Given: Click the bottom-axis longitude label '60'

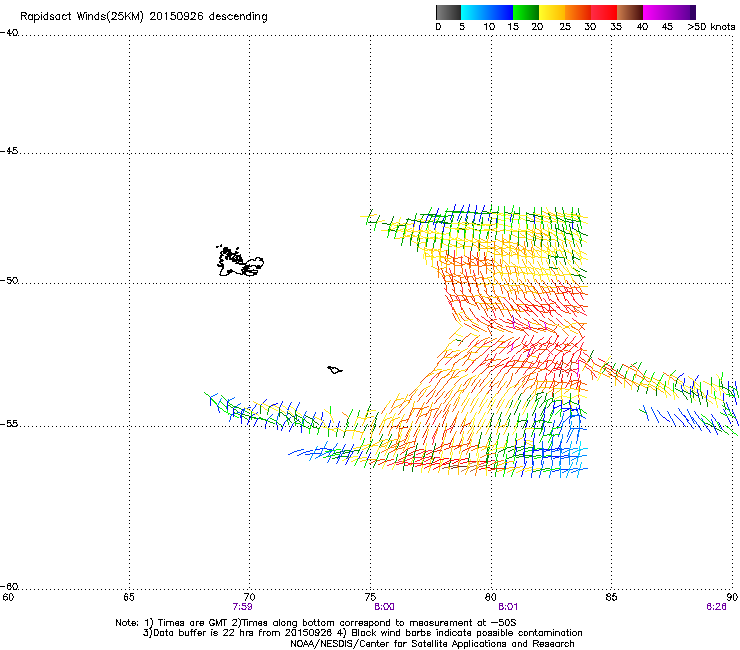Looking at the screenshot, I should coord(8,597).
